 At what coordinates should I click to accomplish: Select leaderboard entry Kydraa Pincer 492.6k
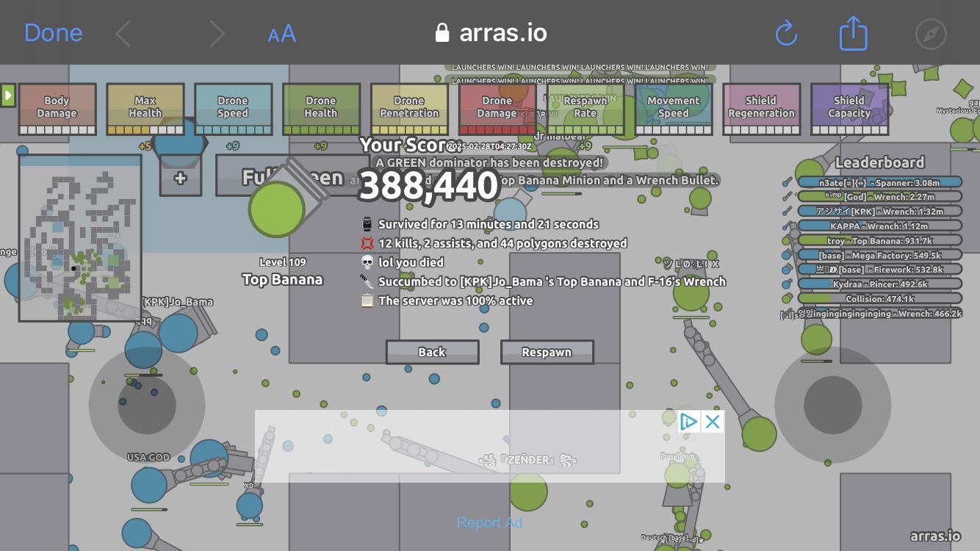tap(879, 284)
